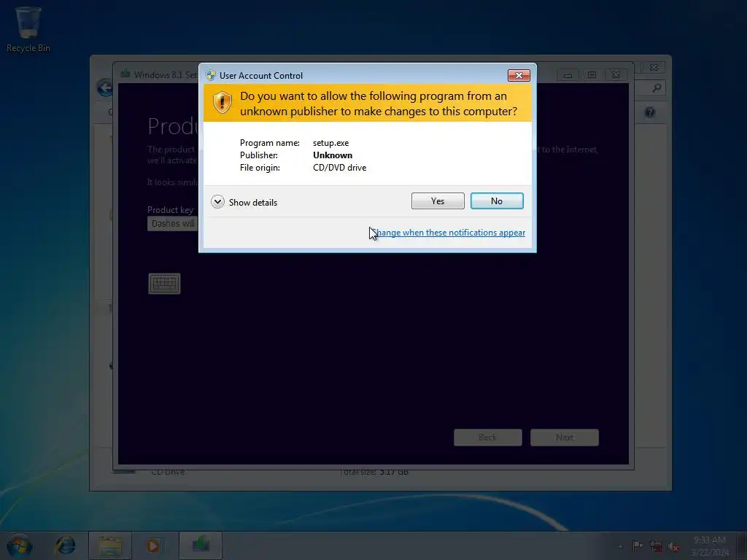Viewport: 747px width, 560px height.
Task: Click the Windows 8.1 Setup title bar icon
Action: click(x=125, y=74)
